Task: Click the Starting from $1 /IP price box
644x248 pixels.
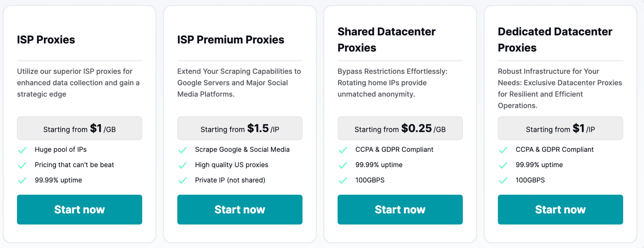Action: point(560,128)
